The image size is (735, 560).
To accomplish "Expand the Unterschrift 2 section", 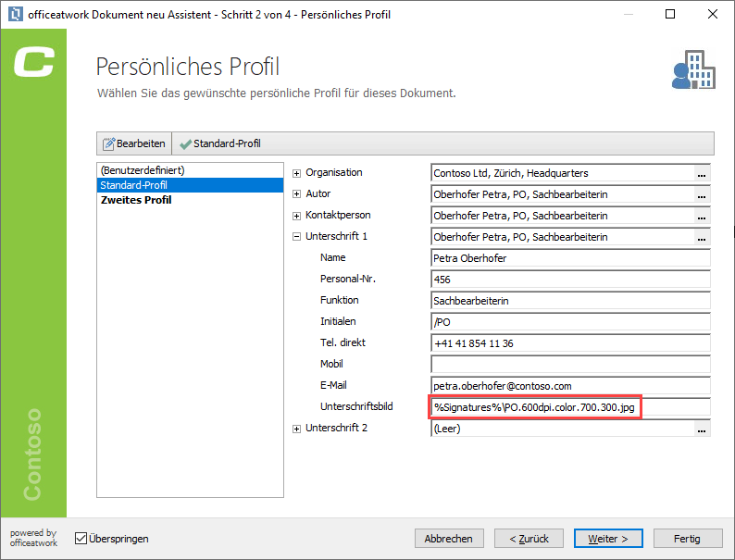I will [296, 429].
